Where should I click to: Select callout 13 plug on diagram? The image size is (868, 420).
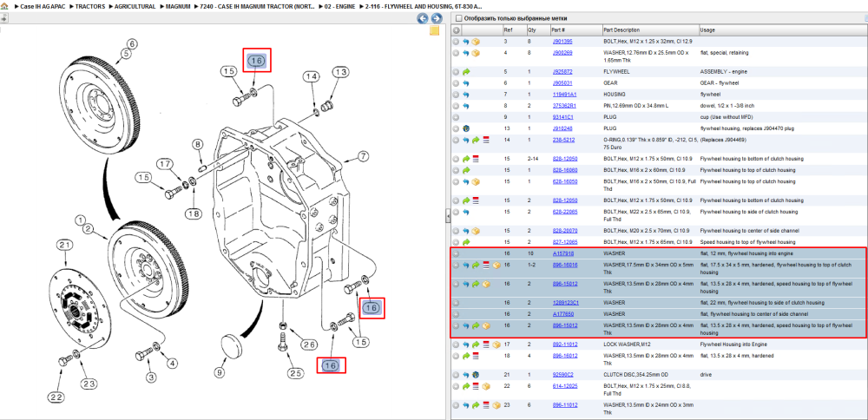(x=341, y=72)
